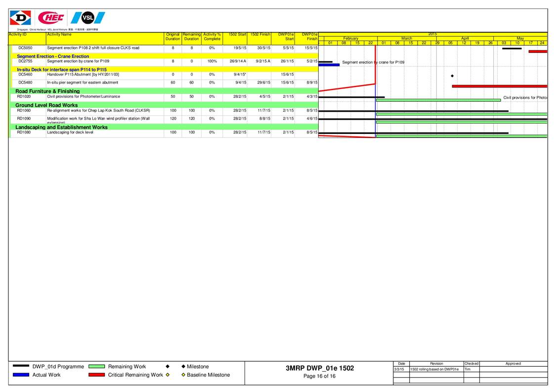Select activity ID 'DC2755'
This screenshot has height=392, width=555.
[x=25, y=61]
